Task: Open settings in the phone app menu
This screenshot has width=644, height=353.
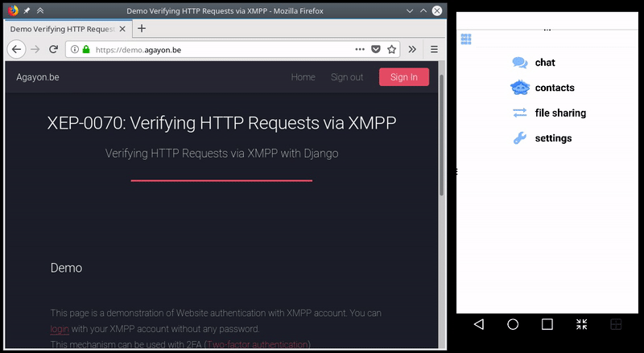Action: [553, 138]
